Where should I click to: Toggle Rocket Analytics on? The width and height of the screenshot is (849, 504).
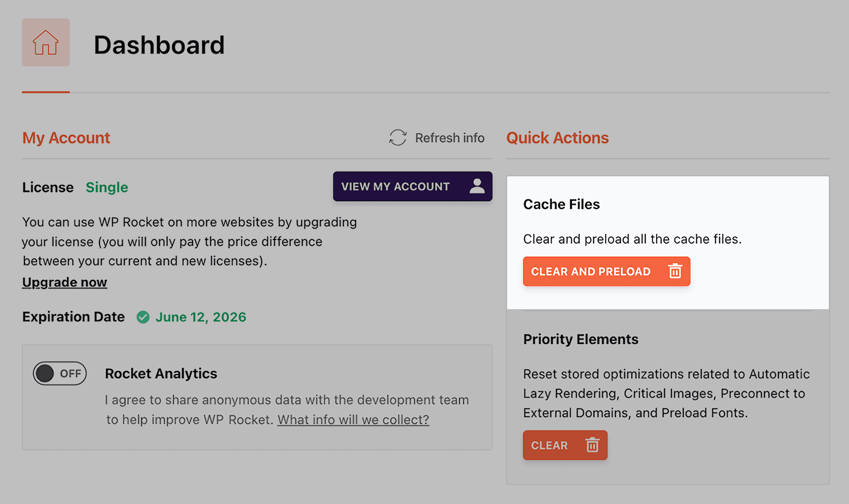pos(59,373)
